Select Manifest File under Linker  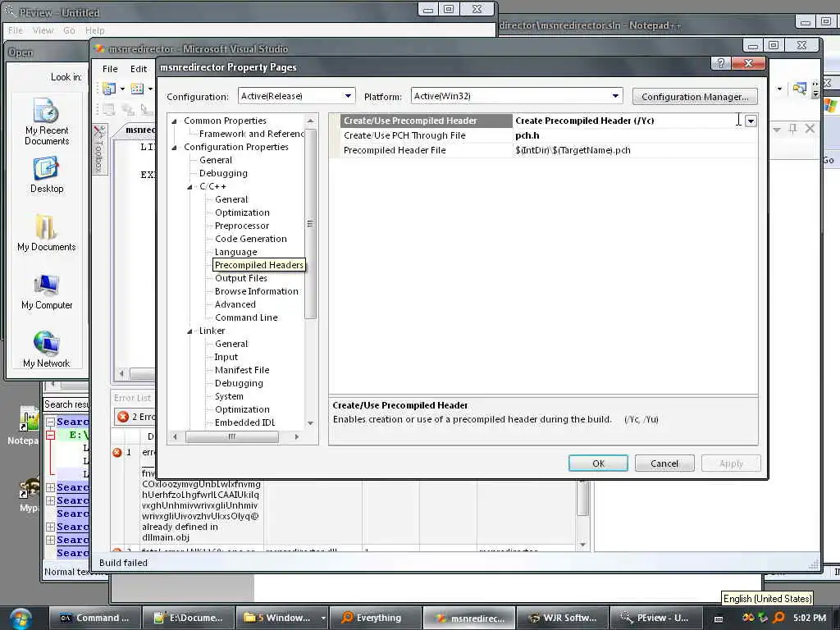pos(242,370)
